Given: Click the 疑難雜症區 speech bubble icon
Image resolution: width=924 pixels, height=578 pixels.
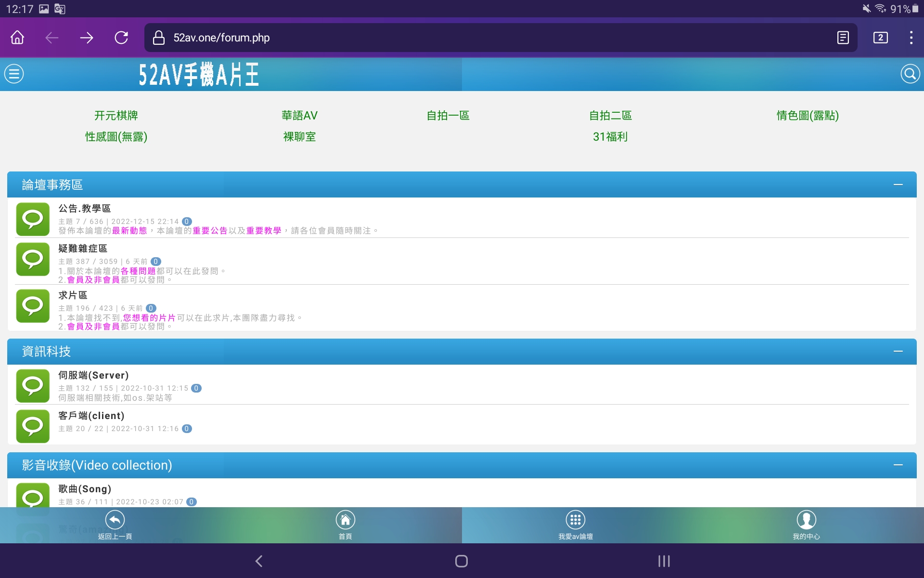Looking at the screenshot, I should (32, 260).
